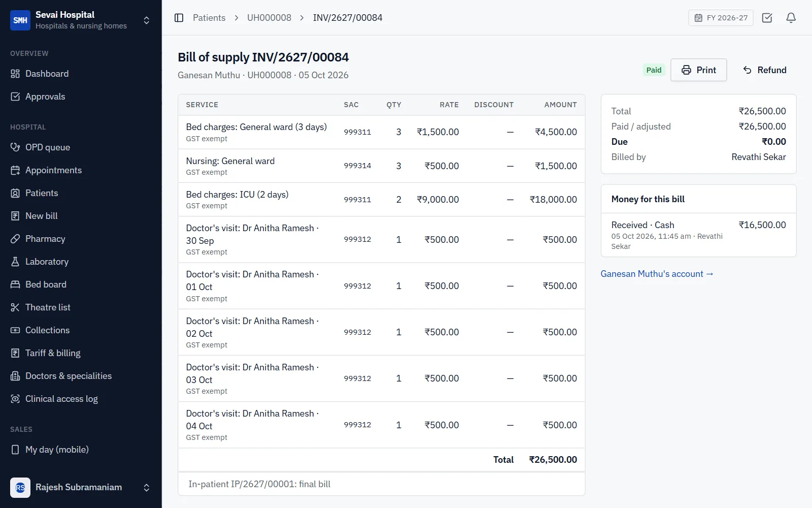
Task: Click the Collections banknote icon
Action: click(15, 330)
